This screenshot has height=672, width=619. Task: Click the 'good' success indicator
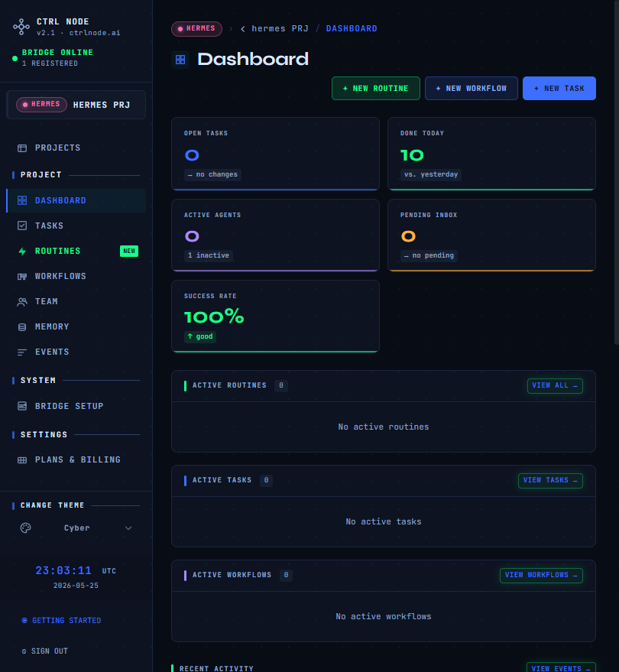click(200, 336)
